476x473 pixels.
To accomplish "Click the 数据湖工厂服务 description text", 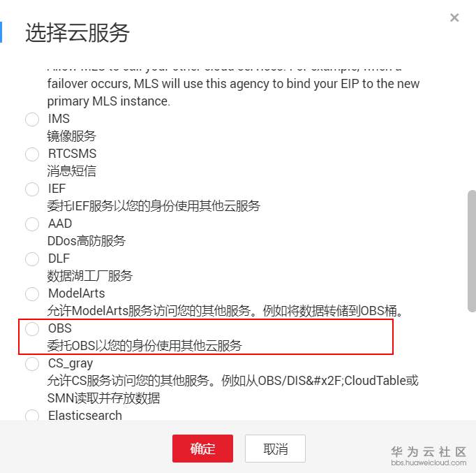I will click(x=90, y=276).
